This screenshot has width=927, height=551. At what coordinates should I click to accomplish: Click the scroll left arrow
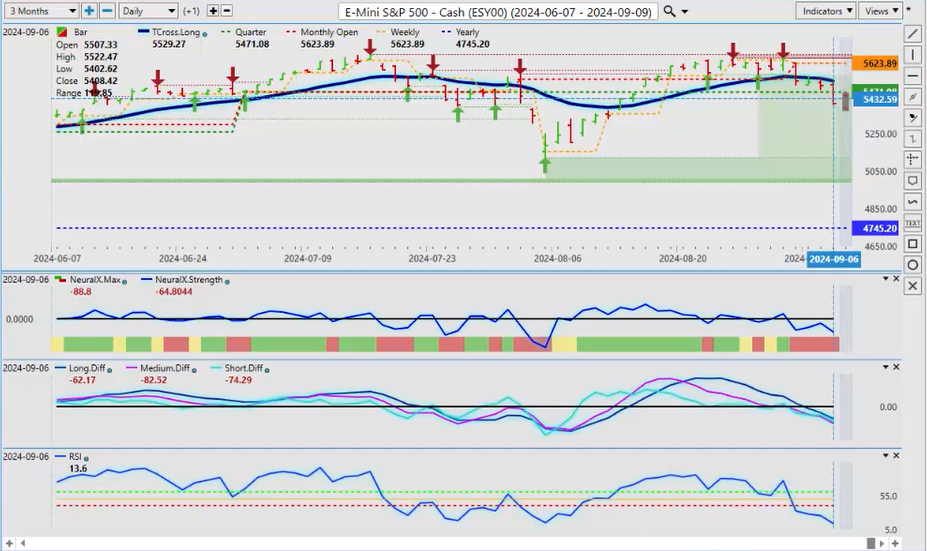point(23,543)
